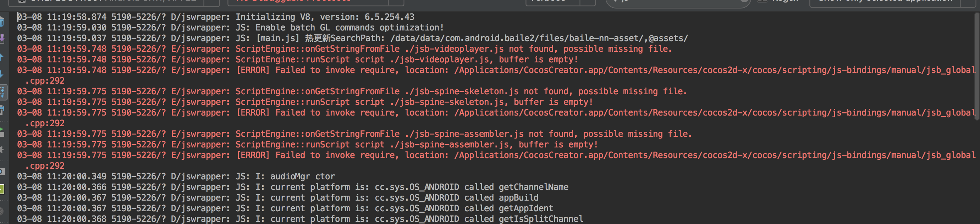The width and height of the screenshot is (980, 224).
Task: Click the up arrow stack trace icon
Action: pyautogui.click(x=1, y=57)
